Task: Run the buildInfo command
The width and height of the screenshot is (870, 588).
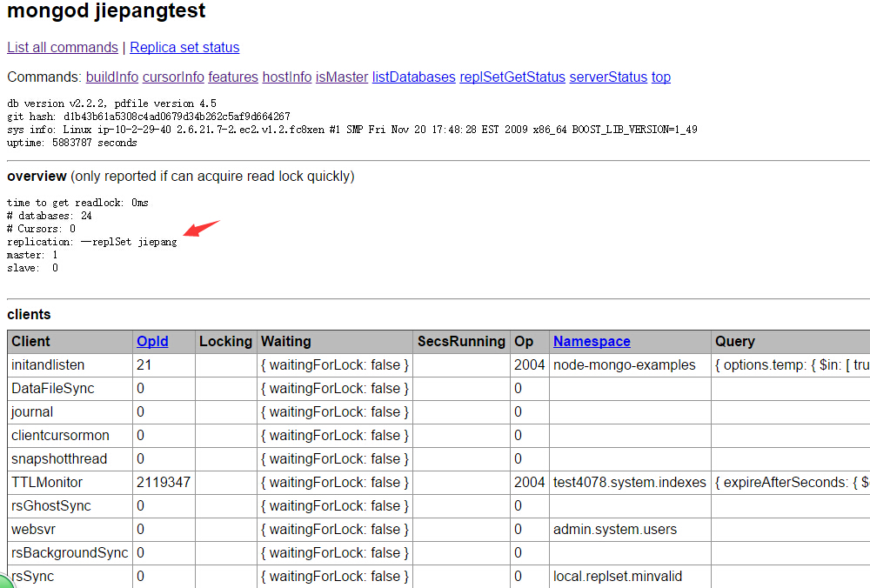Action: (x=112, y=77)
